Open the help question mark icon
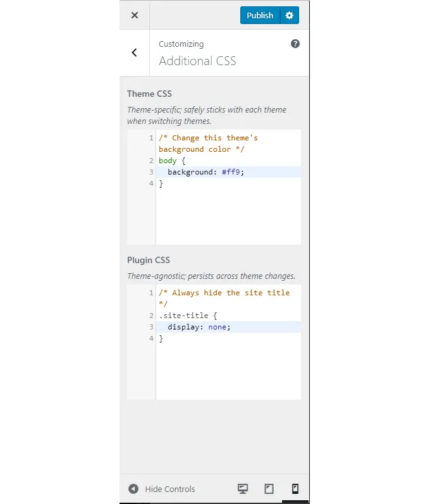430x504 pixels. pos(295,44)
